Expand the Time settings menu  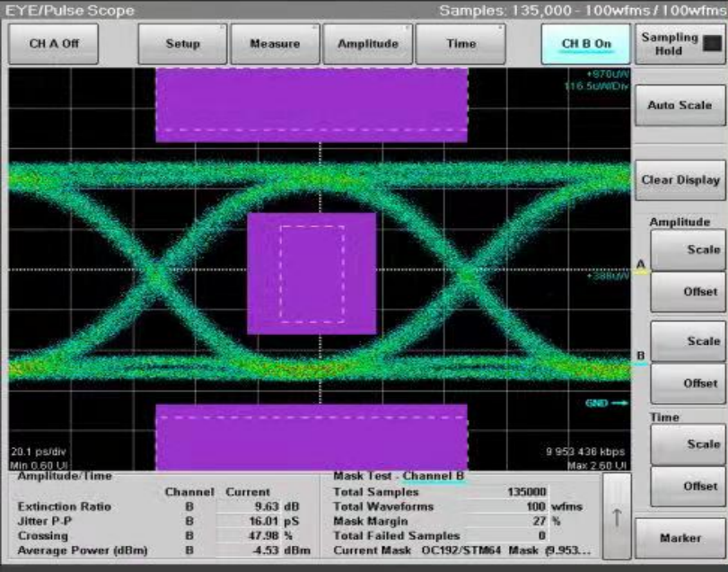pos(460,44)
